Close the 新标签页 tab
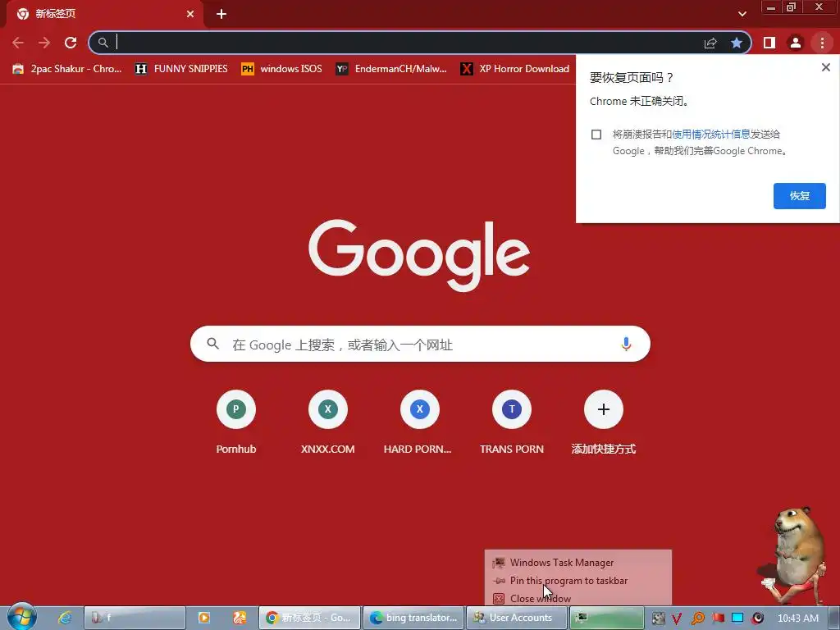 pyautogui.click(x=190, y=14)
